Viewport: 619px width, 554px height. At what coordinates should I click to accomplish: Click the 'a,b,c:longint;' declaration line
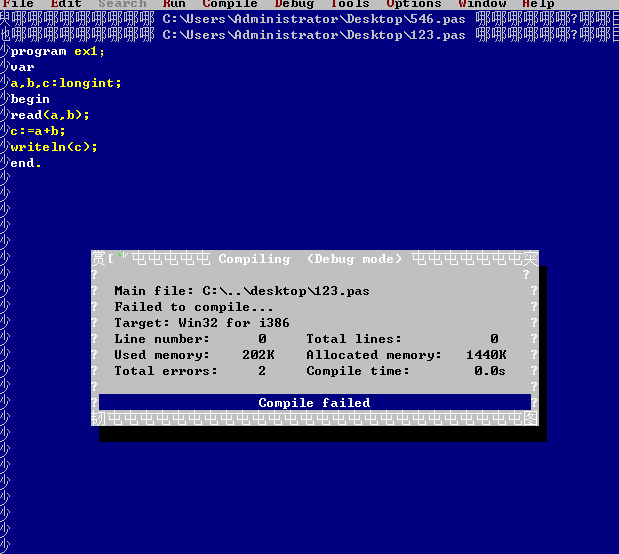66,83
